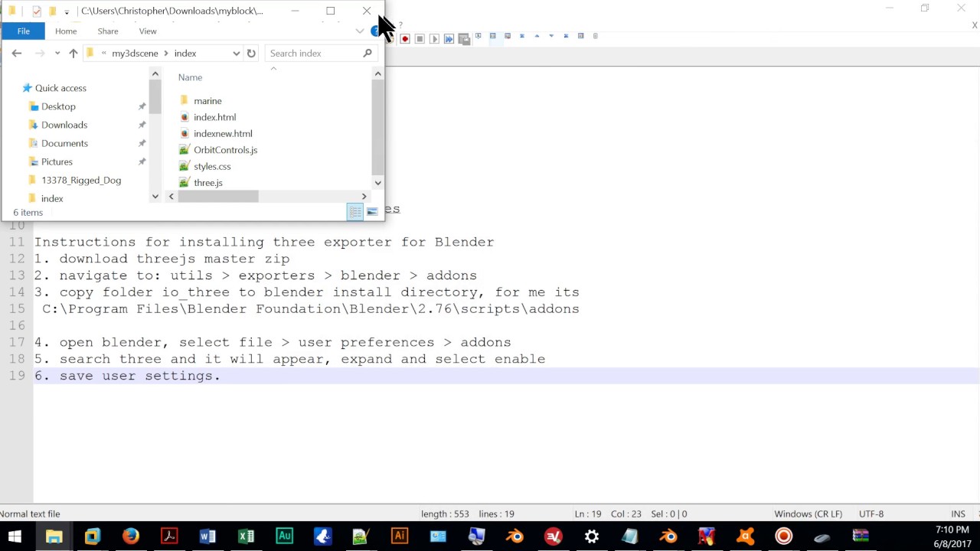
Task: Open the View ribbon tab
Action: click(148, 31)
